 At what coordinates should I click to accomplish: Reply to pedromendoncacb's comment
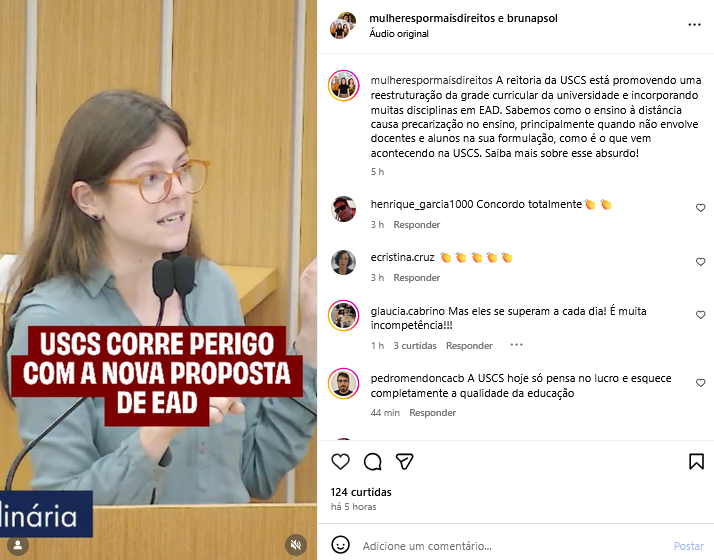(432, 412)
